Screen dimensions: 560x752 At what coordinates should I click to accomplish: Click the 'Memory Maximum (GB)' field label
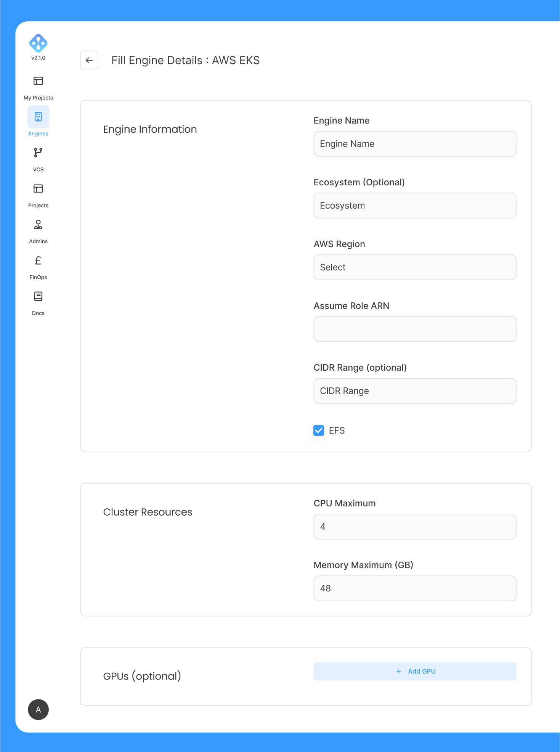coord(363,565)
